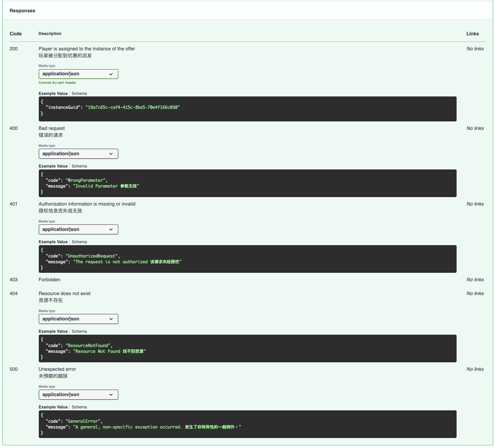The height and width of the screenshot is (448, 495).
Task: Open media type dropdown for 404 response
Action: click(x=78, y=319)
